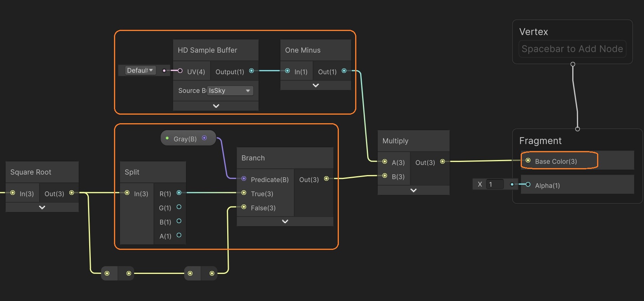The width and height of the screenshot is (644, 301).
Task: Open the UV Default channel dropdown
Action: 140,71
